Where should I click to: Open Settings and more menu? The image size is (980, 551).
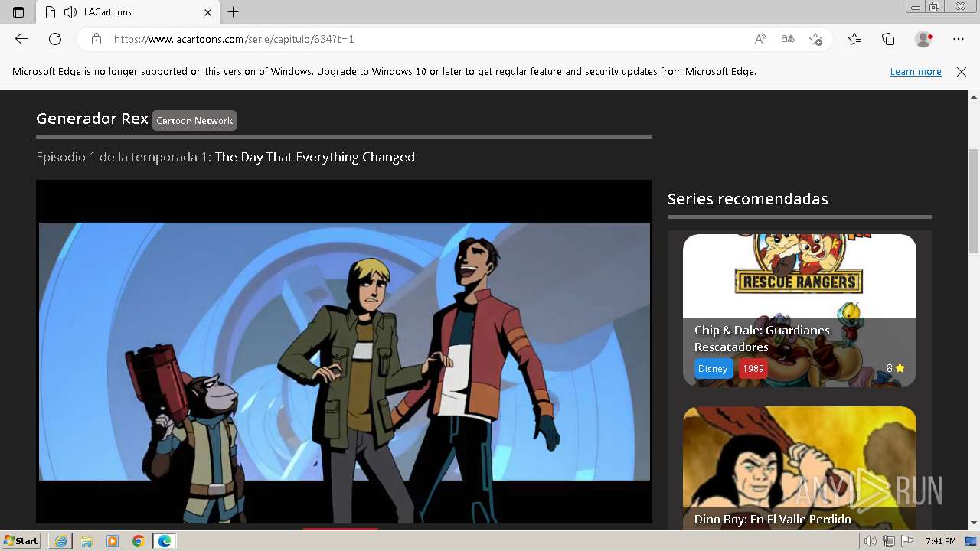[x=959, y=39]
